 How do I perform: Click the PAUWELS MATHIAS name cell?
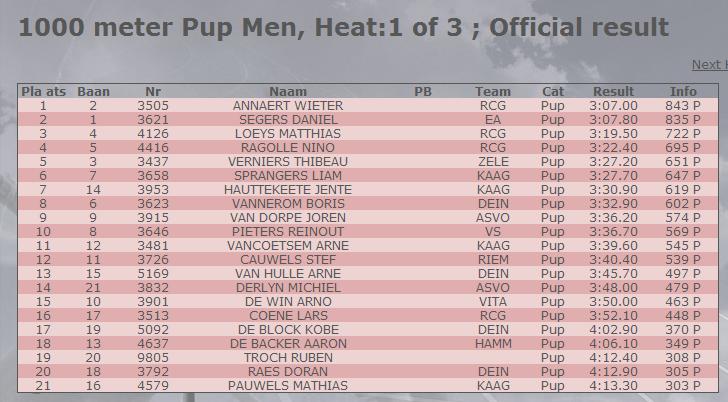pyautogui.click(x=288, y=385)
